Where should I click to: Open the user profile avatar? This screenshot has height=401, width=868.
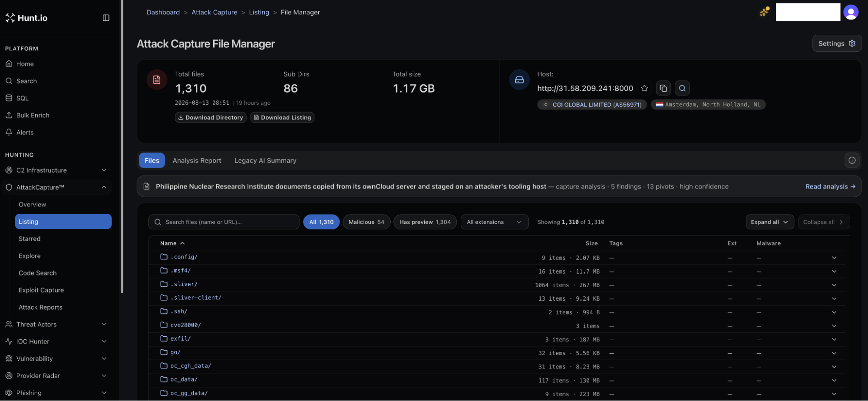851,12
